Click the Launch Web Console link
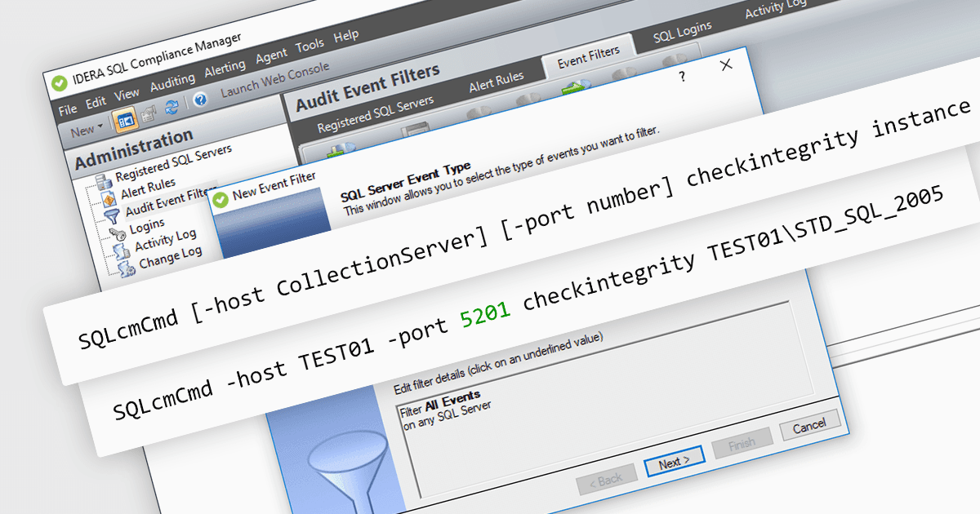 [x=275, y=80]
